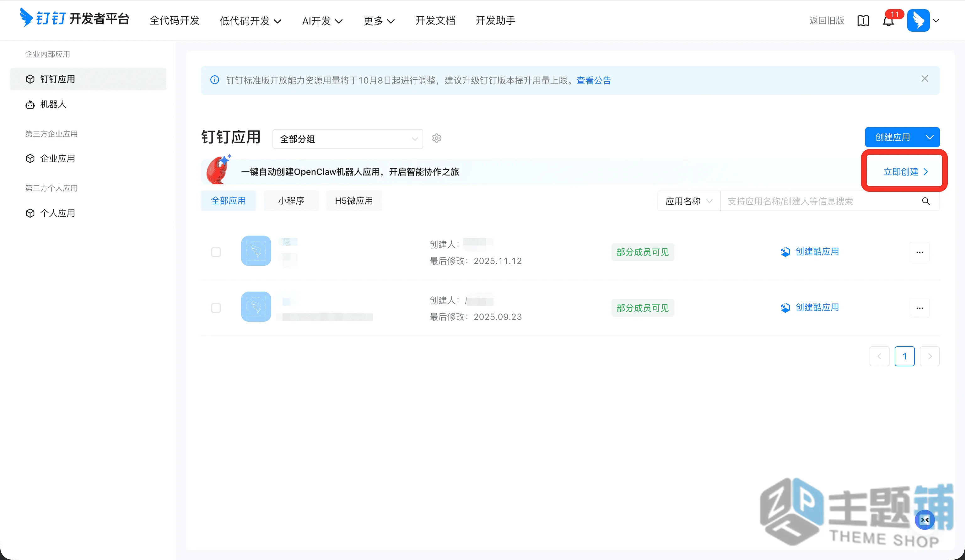Click the info icon in the banner
The height and width of the screenshot is (560, 965).
(x=215, y=80)
